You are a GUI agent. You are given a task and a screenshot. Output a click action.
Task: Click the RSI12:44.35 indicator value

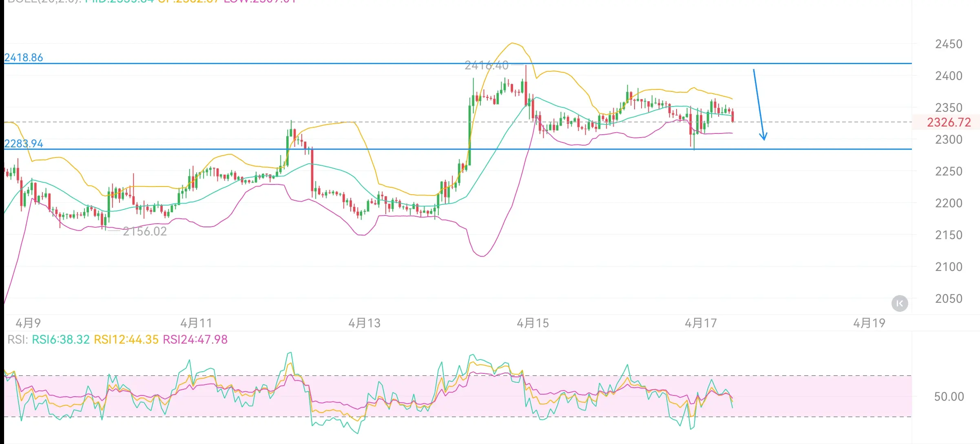(x=126, y=340)
